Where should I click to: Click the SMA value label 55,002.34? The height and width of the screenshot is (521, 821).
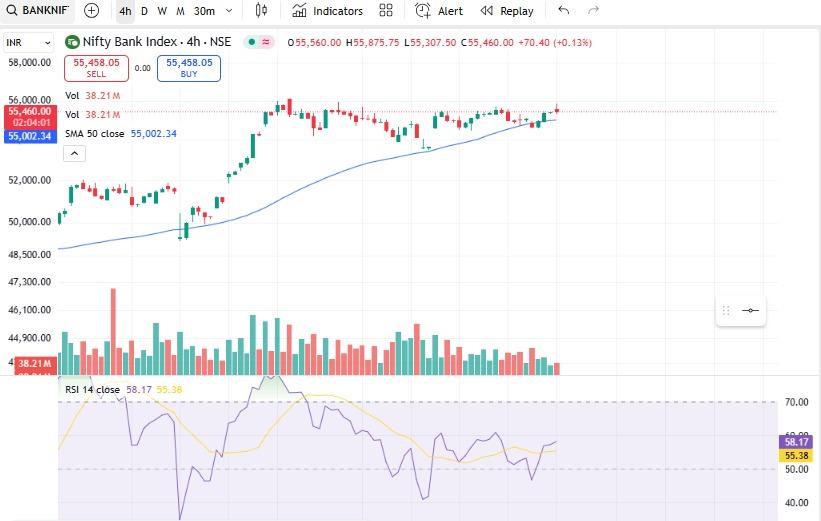[30, 136]
